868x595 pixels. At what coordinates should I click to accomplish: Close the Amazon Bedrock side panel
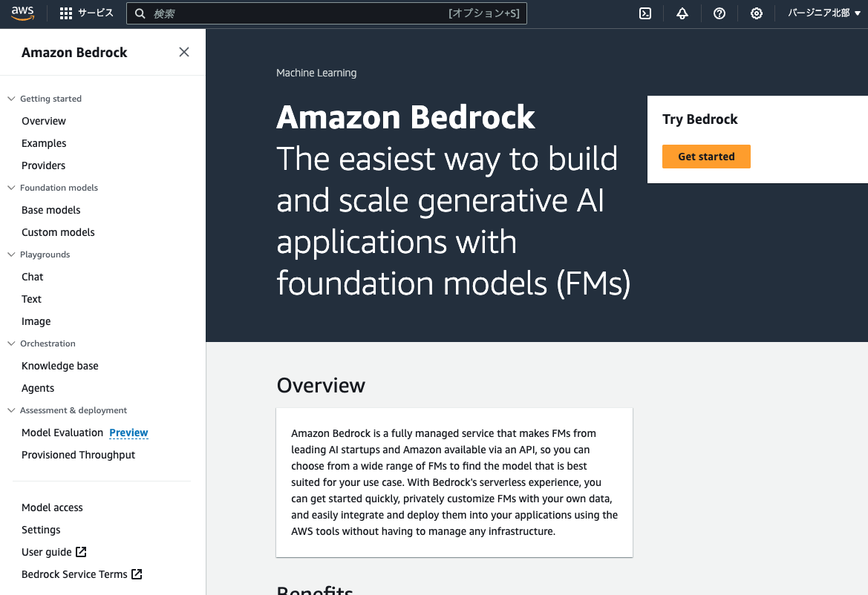184,52
